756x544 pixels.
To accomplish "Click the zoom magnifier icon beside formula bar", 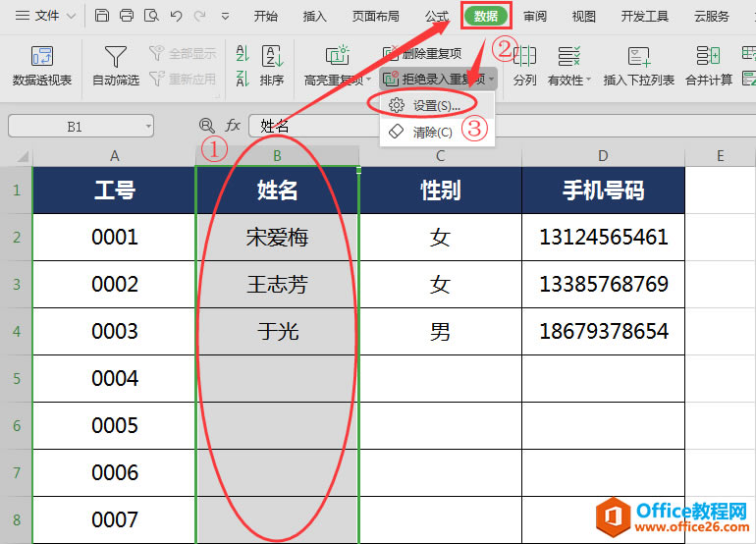I will (206, 126).
